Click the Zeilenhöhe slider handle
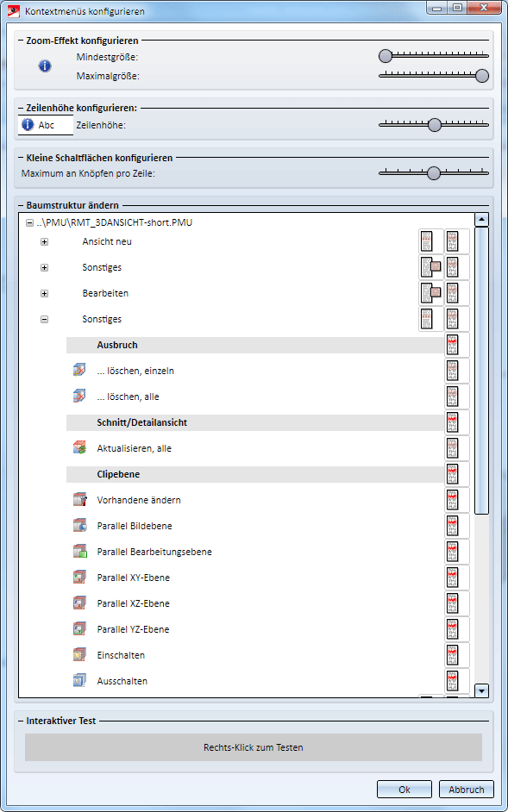 434,125
